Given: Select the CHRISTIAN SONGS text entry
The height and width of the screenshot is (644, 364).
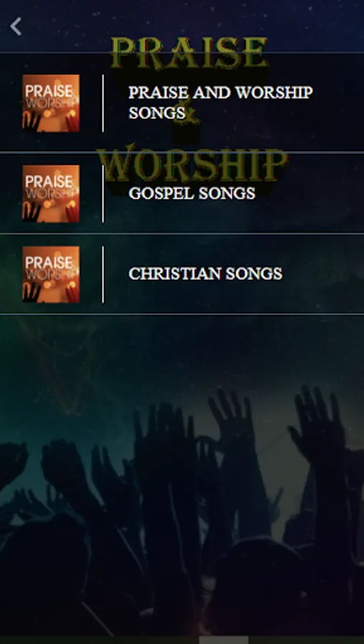Looking at the screenshot, I should pos(206,274).
